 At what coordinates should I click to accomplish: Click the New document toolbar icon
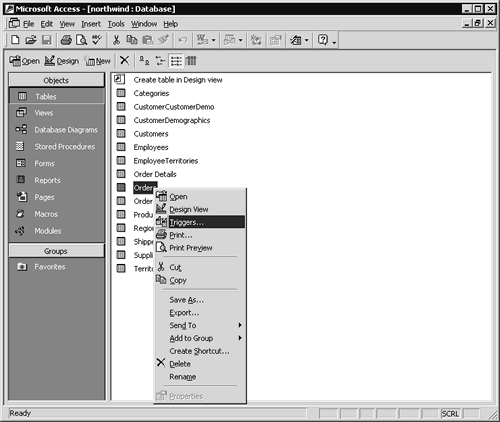click(x=15, y=40)
